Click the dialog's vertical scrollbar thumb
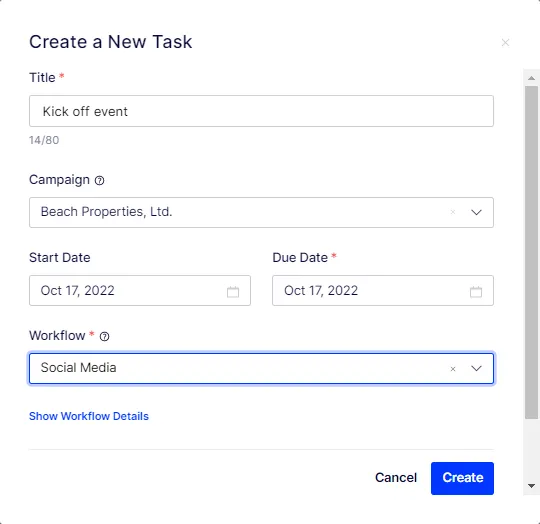The width and height of the screenshot is (540, 524). (531, 253)
